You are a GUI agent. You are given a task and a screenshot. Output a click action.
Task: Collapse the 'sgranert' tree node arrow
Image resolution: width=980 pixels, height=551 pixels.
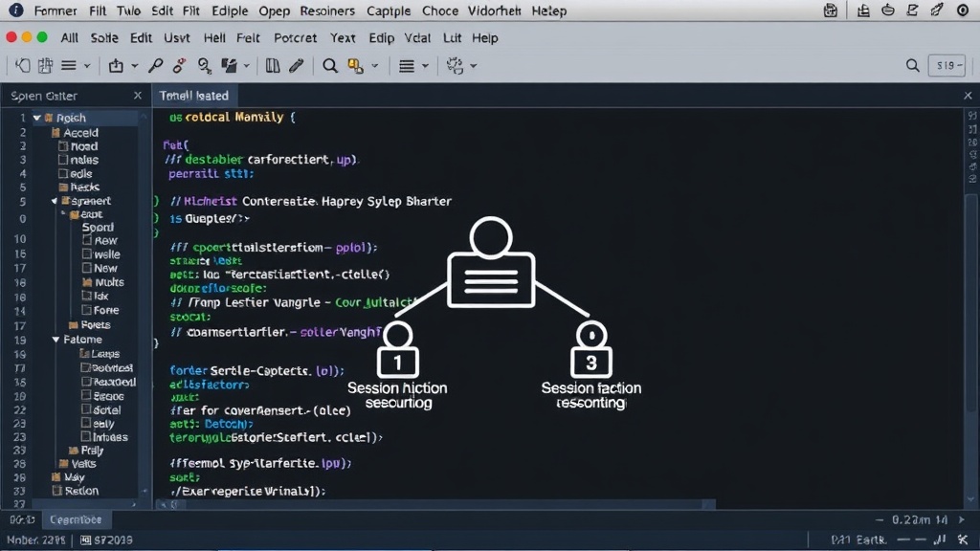pos(55,201)
